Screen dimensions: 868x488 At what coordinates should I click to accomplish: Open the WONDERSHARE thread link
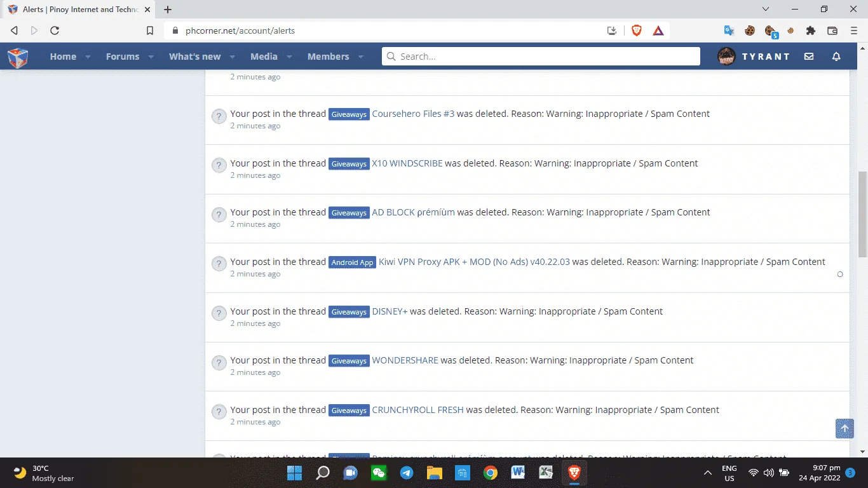tap(405, 360)
